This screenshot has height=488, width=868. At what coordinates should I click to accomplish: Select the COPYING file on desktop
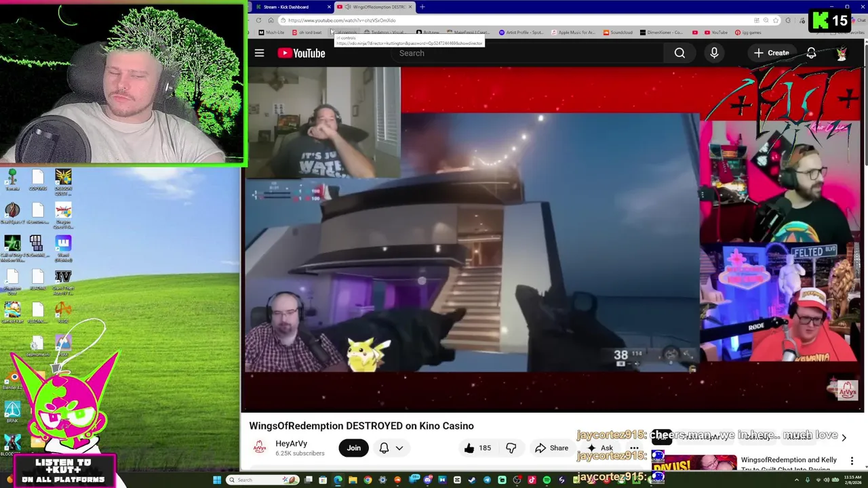point(38,180)
